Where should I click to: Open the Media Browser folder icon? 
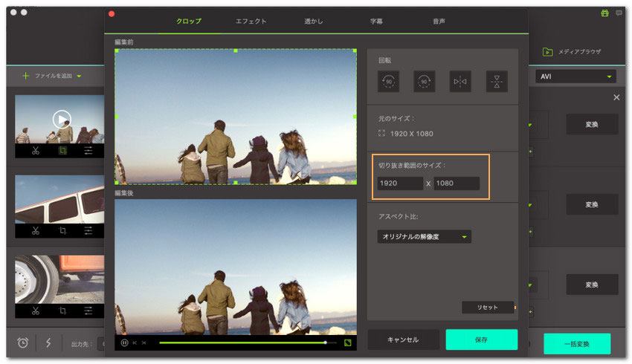pos(547,51)
